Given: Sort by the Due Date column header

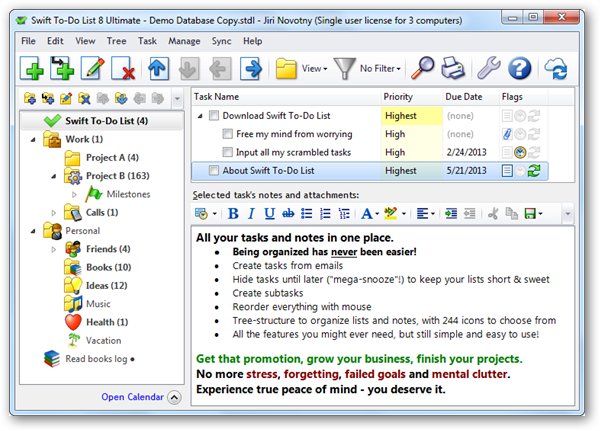Looking at the screenshot, I should pos(471,97).
